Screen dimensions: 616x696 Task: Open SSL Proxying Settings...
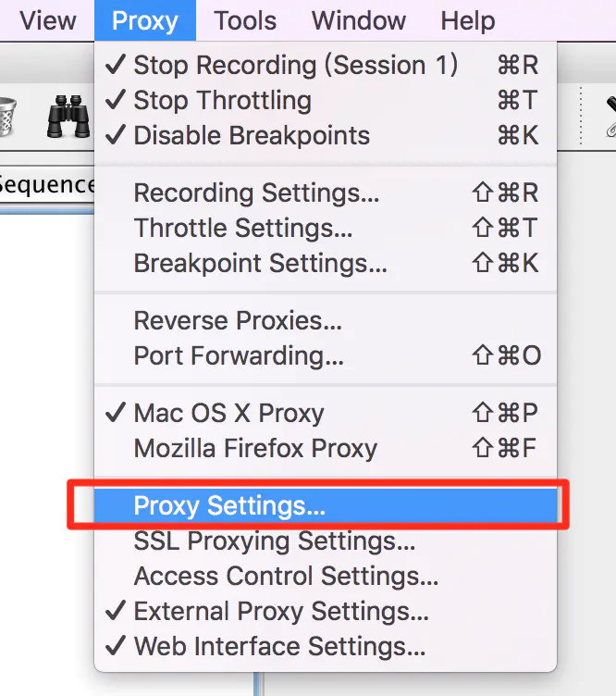(326, 541)
